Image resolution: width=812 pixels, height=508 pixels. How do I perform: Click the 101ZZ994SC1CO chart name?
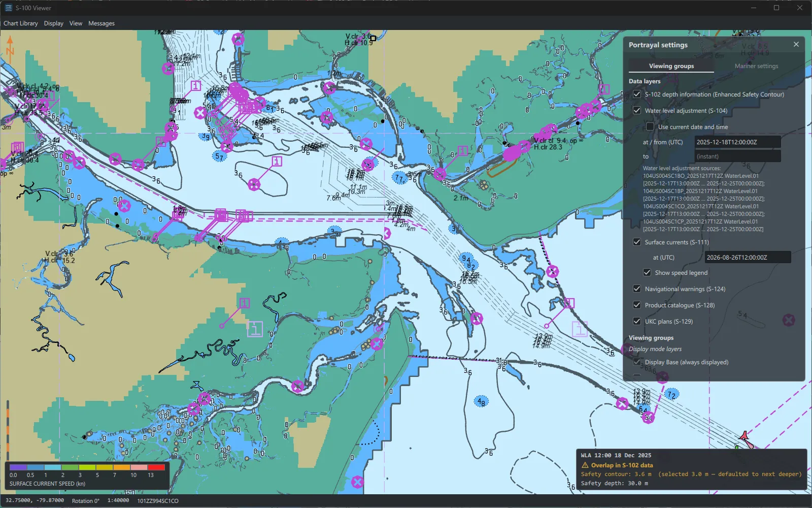tap(158, 501)
